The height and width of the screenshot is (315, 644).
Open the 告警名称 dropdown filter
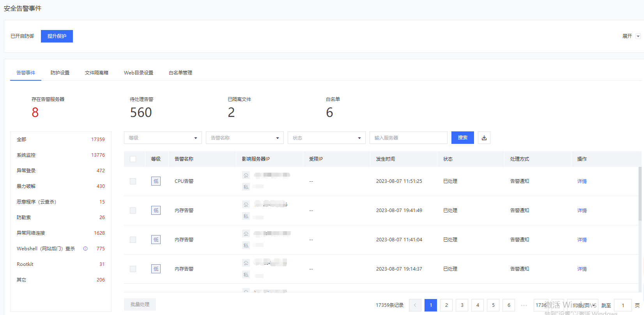click(x=244, y=138)
